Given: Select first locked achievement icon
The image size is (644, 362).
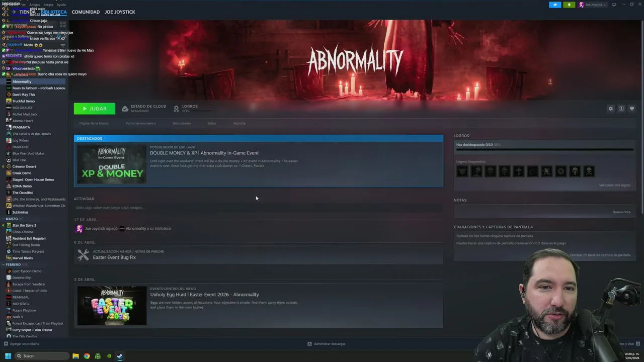Looking at the screenshot, I should 462,171.
